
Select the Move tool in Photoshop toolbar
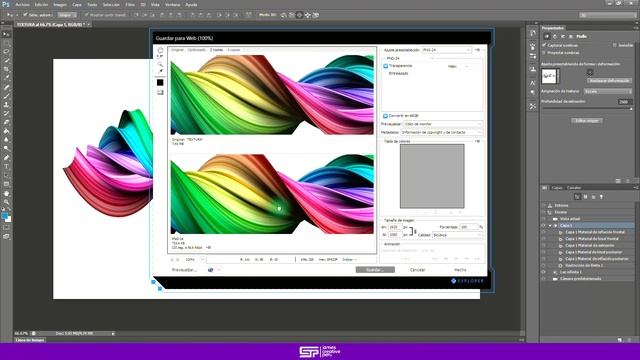tap(6, 34)
